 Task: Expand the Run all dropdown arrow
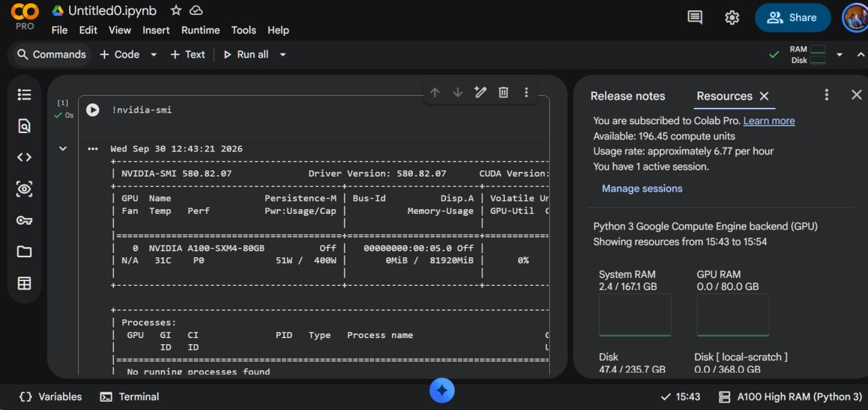point(283,54)
